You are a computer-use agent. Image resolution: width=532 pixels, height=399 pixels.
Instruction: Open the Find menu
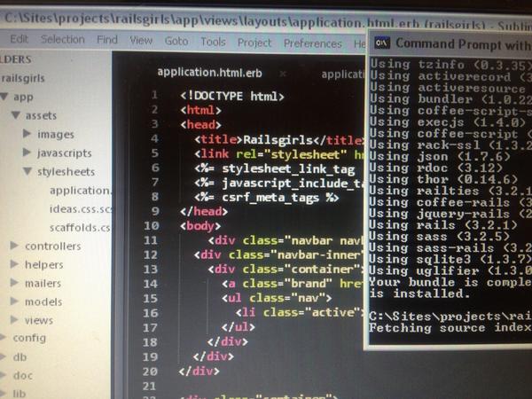coord(107,40)
